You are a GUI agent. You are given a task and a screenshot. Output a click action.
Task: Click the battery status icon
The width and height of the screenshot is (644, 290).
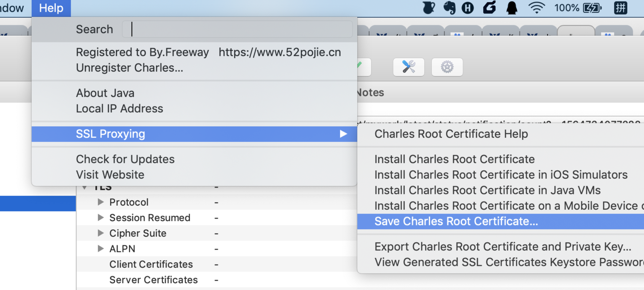tap(592, 8)
